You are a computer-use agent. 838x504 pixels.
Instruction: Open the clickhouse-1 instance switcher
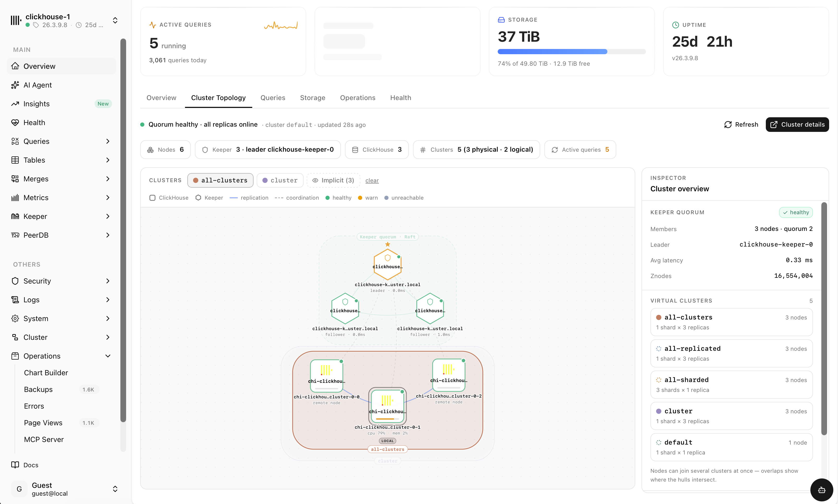click(115, 20)
